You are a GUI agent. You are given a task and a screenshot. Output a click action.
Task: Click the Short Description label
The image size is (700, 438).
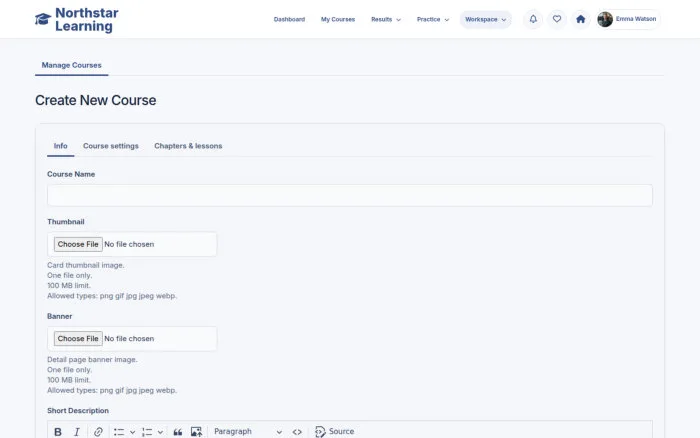tap(78, 411)
